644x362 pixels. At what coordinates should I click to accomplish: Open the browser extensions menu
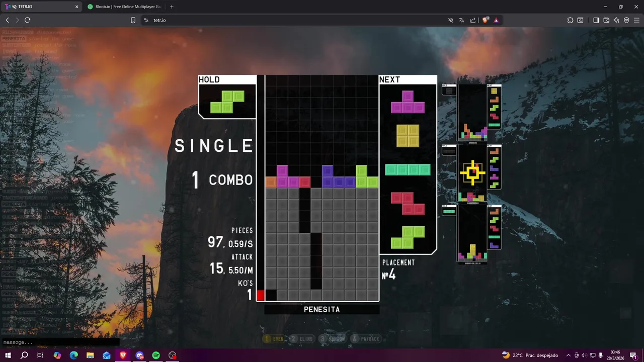(x=570, y=20)
